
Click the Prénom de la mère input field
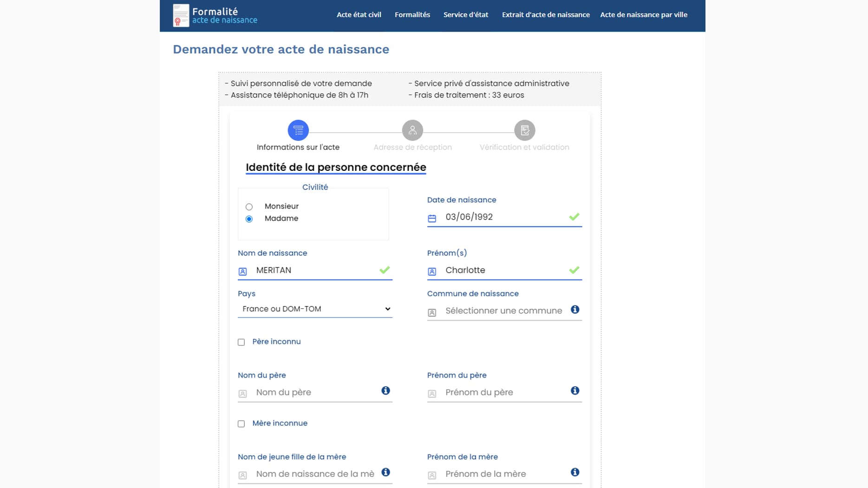tap(504, 474)
